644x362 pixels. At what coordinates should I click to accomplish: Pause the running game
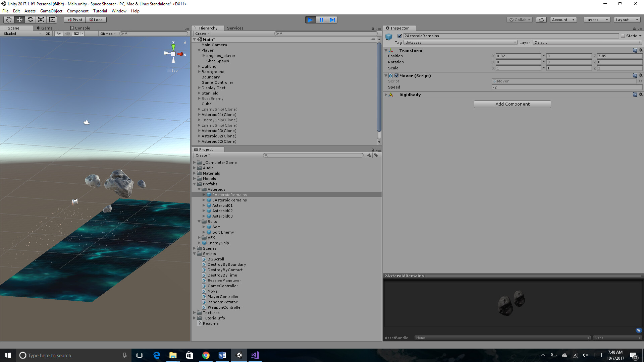coord(321,20)
